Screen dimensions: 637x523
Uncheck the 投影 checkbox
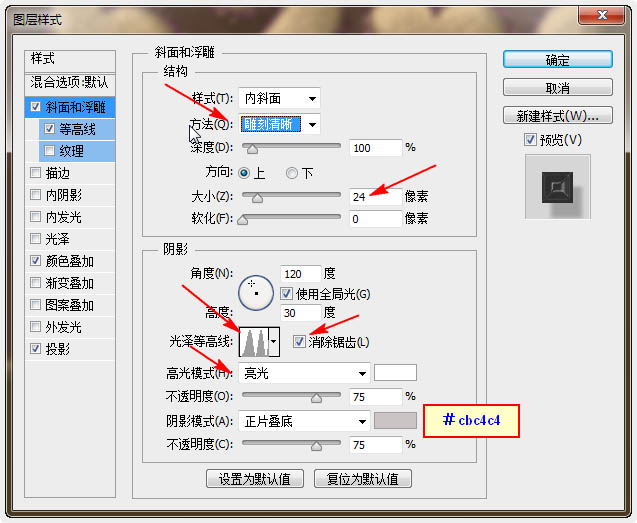pyautogui.click(x=35, y=348)
